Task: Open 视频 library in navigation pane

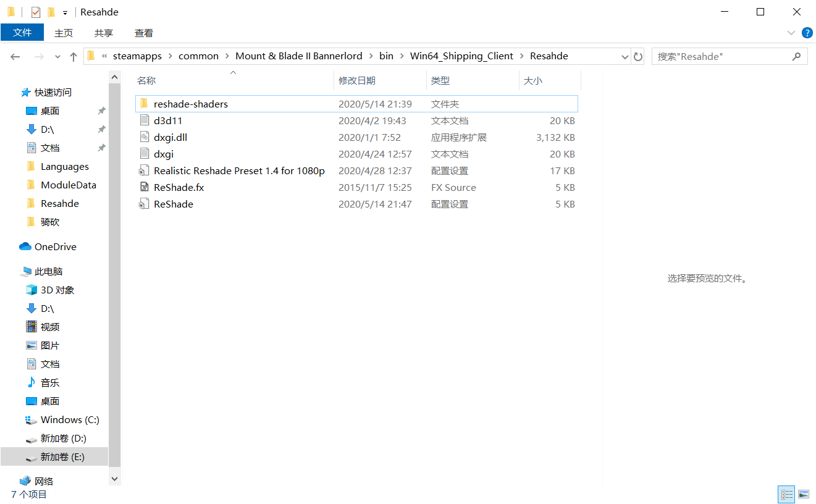Action: pos(50,327)
